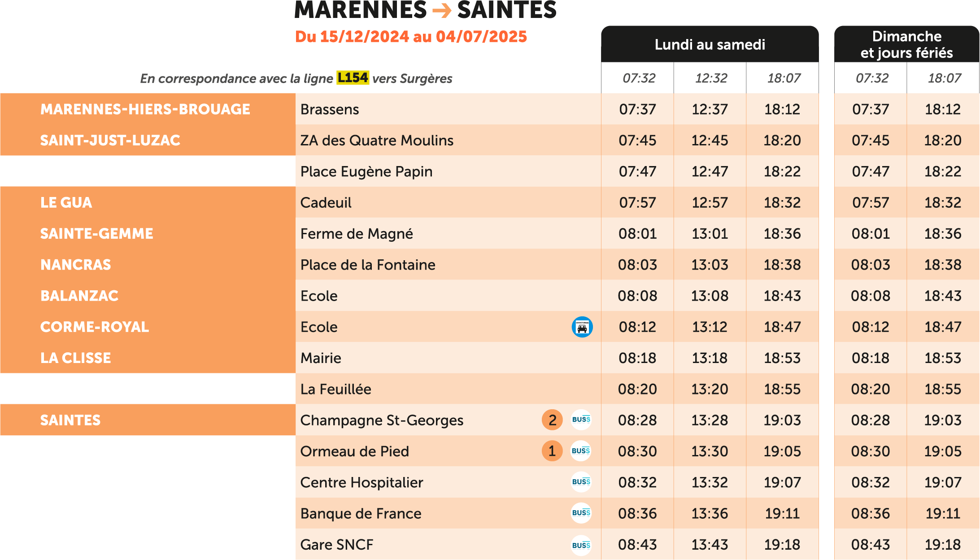Click the BUSS icon next to Ormeau de Pied
Image resolution: width=980 pixels, height=560 pixels.
coord(581,451)
